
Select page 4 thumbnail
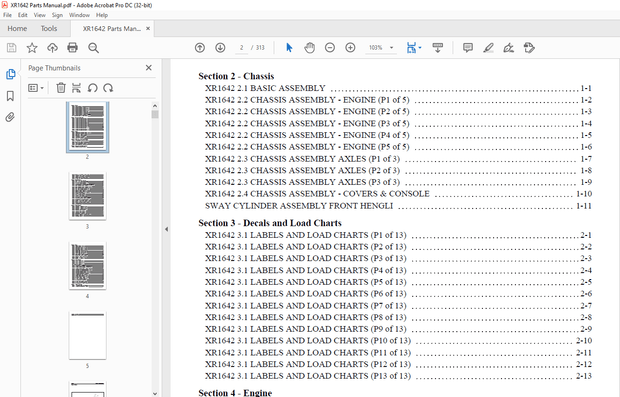pyautogui.click(x=87, y=265)
